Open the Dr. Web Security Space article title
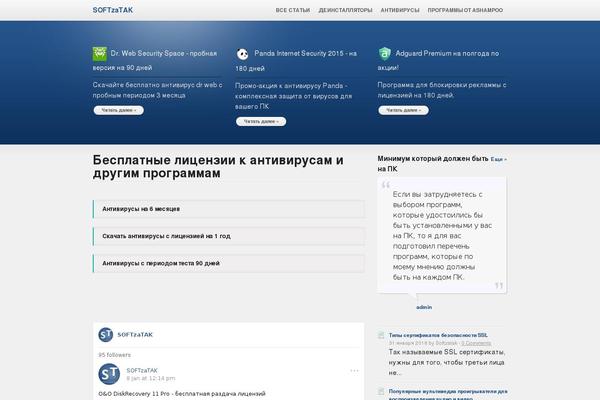The image size is (600, 400). [x=155, y=60]
